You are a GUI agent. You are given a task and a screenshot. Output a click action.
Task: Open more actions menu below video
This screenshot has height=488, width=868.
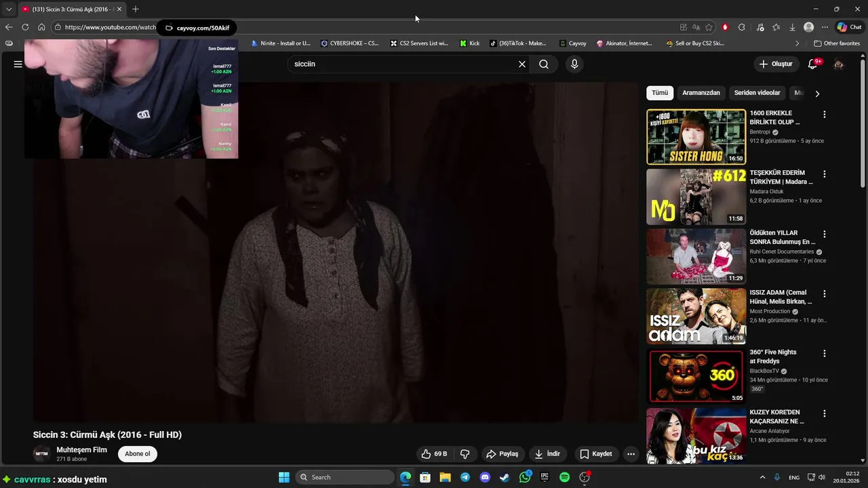[x=631, y=454]
